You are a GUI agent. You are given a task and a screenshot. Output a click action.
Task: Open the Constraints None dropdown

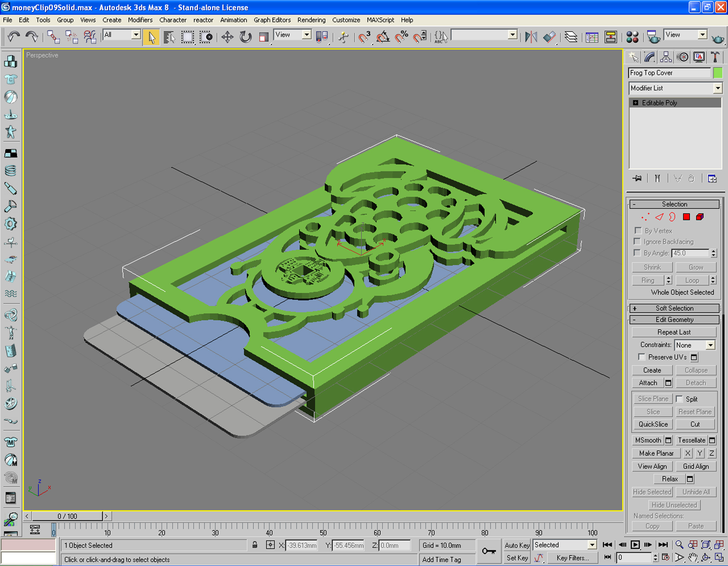click(x=694, y=345)
